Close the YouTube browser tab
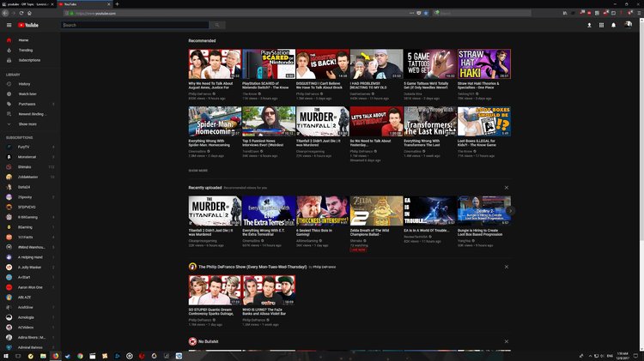This screenshot has width=644, height=361. pyautogui.click(x=109, y=4)
